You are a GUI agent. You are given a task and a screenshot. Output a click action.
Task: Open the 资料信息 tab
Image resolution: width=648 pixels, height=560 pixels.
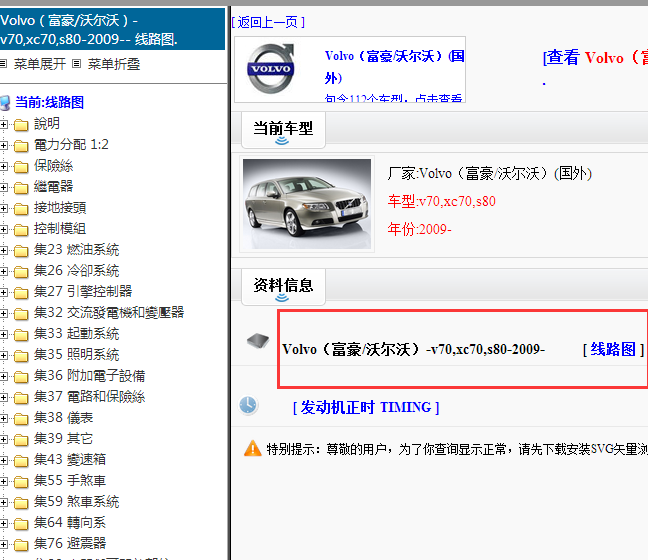[x=283, y=287]
